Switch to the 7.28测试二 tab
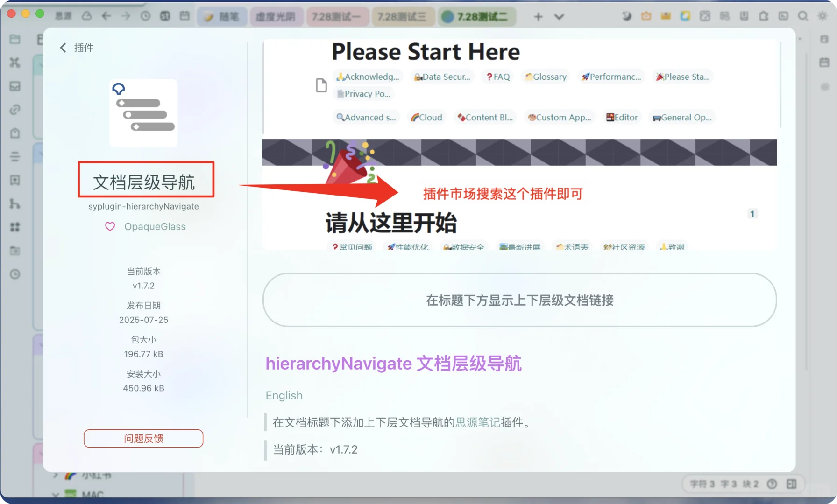This screenshot has height=504, width=837. point(476,16)
